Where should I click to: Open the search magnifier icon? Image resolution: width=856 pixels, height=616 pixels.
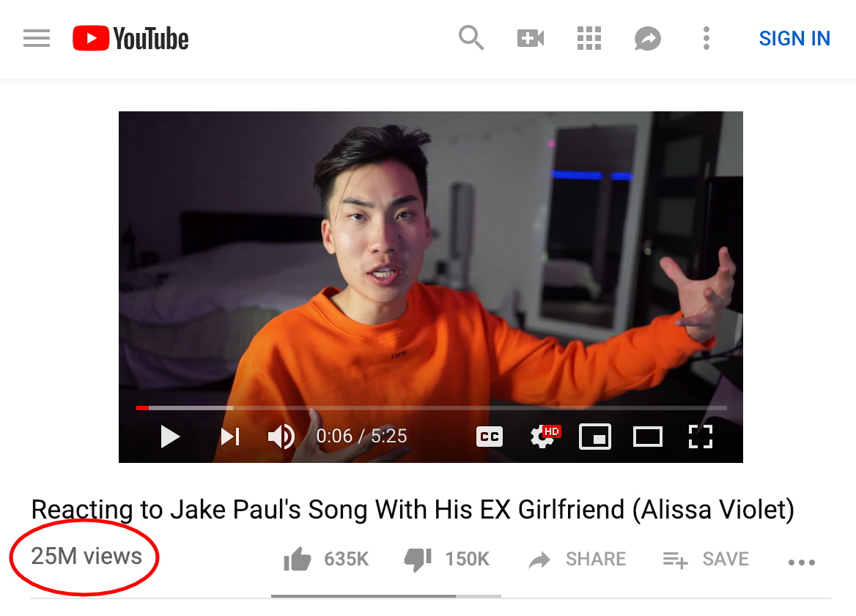tap(471, 38)
